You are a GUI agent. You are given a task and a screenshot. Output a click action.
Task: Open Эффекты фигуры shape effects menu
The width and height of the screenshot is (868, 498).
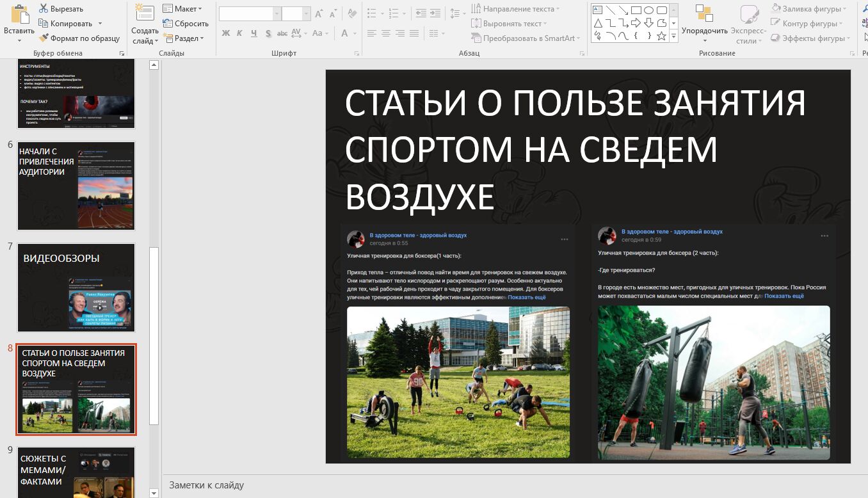tap(812, 38)
